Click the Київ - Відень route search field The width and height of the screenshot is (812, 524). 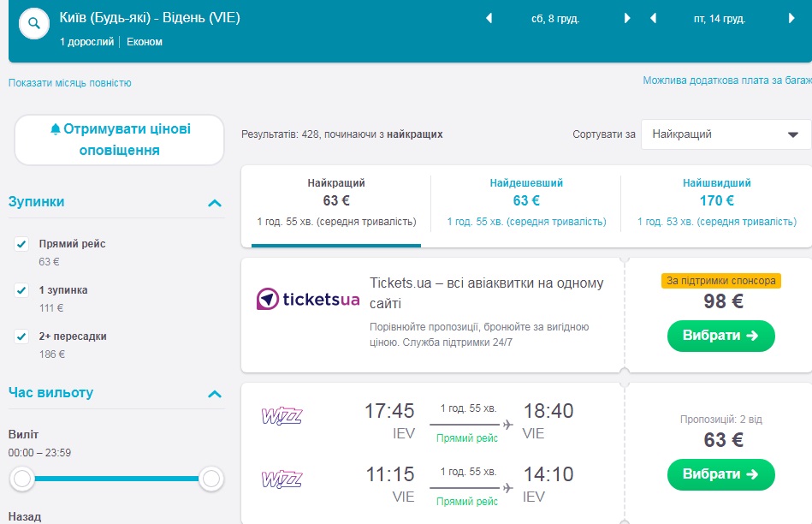tap(151, 18)
